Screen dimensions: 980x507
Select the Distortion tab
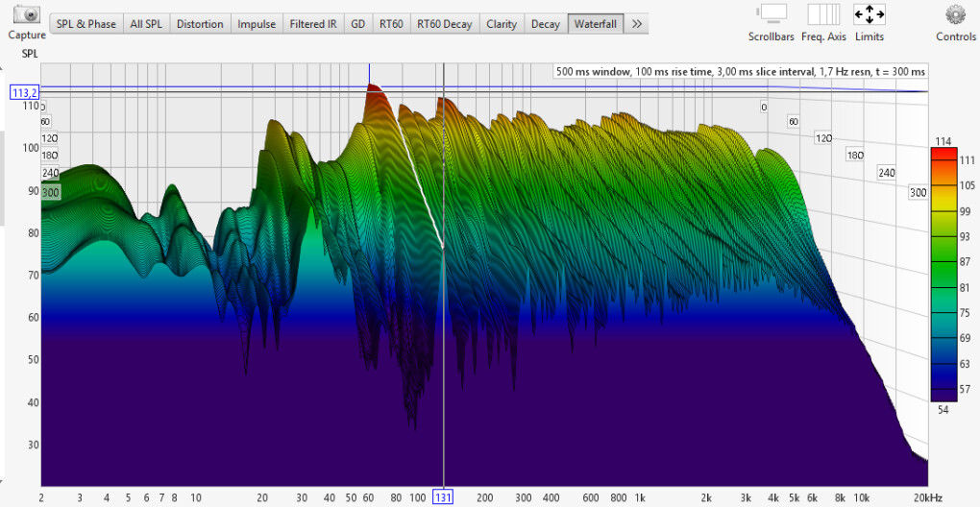tap(200, 24)
